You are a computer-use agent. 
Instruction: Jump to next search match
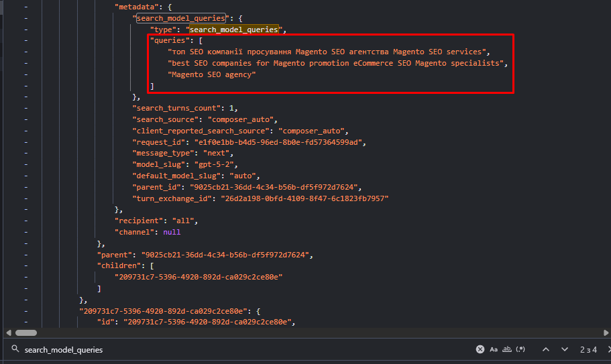(565, 349)
